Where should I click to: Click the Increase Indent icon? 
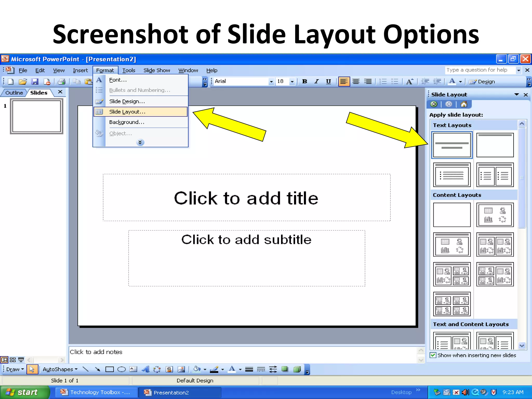[437, 81]
